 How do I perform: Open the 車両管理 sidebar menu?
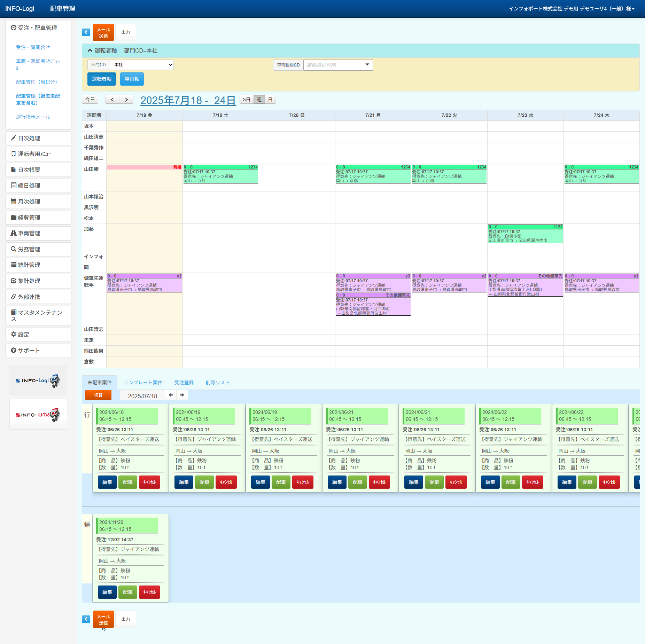tap(38, 233)
